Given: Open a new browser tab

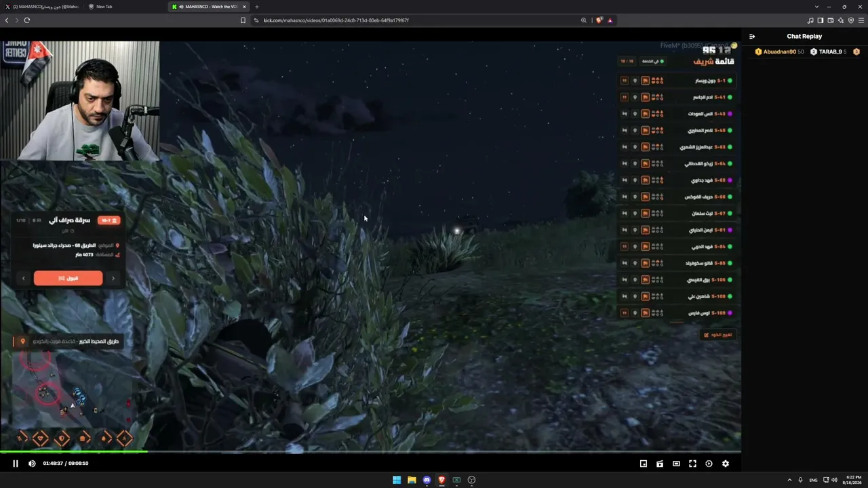Looking at the screenshot, I should (x=257, y=7).
